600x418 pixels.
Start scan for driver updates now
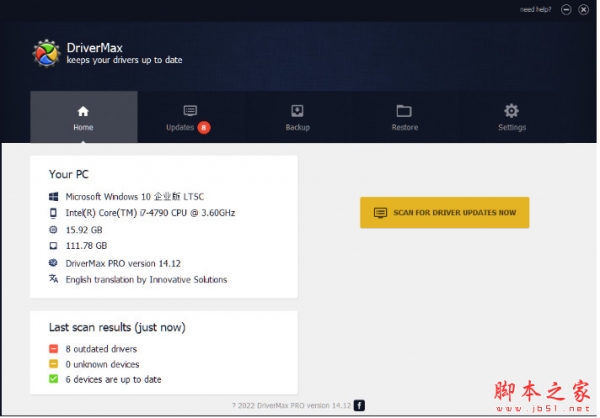coord(444,212)
